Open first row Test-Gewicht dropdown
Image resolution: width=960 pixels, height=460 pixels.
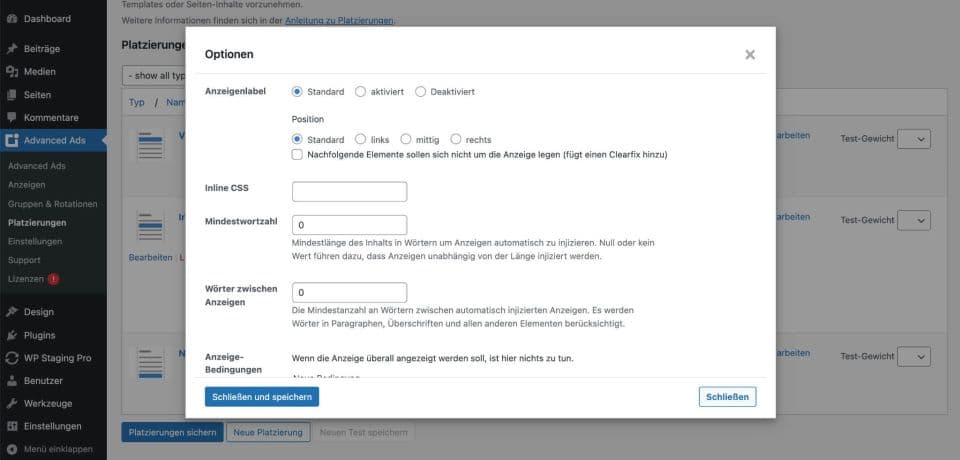tap(914, 139)
